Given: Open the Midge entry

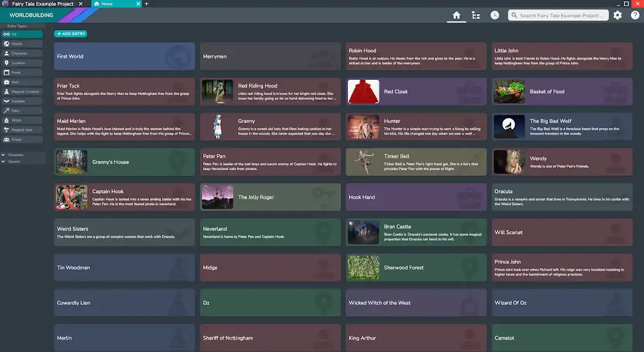Looking at the screenshot, I should click(270, 268).
